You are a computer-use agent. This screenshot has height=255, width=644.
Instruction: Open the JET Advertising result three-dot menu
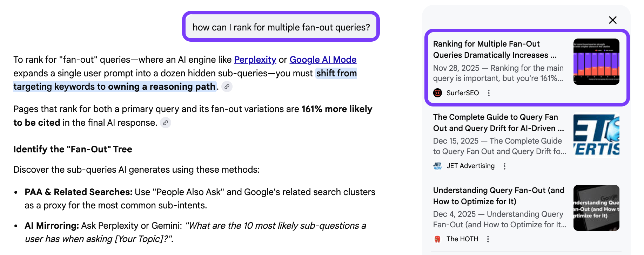(x=504, y=166)
